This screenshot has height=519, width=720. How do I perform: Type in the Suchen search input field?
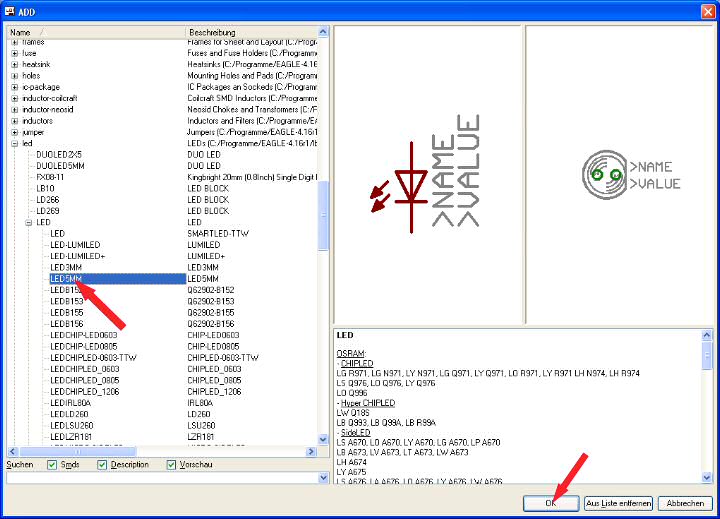pos(160,478)
